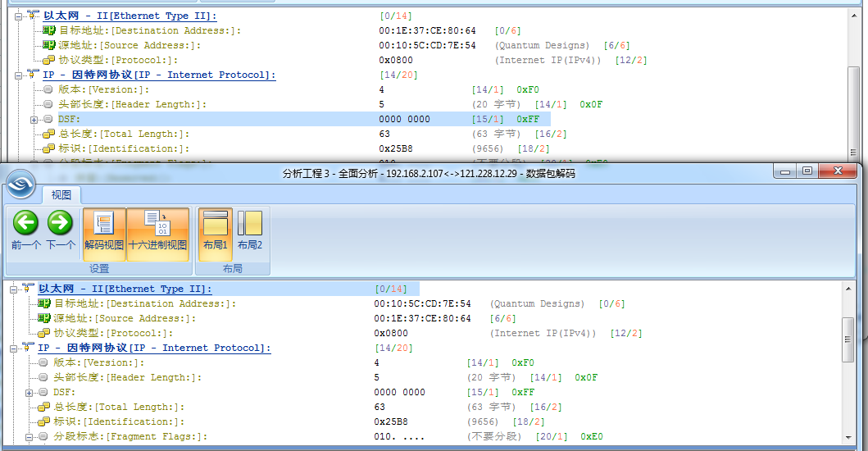Click Total Length field icon in back window

click(48, 134)
